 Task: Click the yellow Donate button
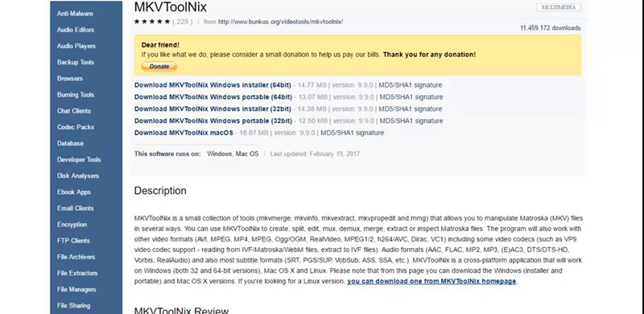[159, 66]
